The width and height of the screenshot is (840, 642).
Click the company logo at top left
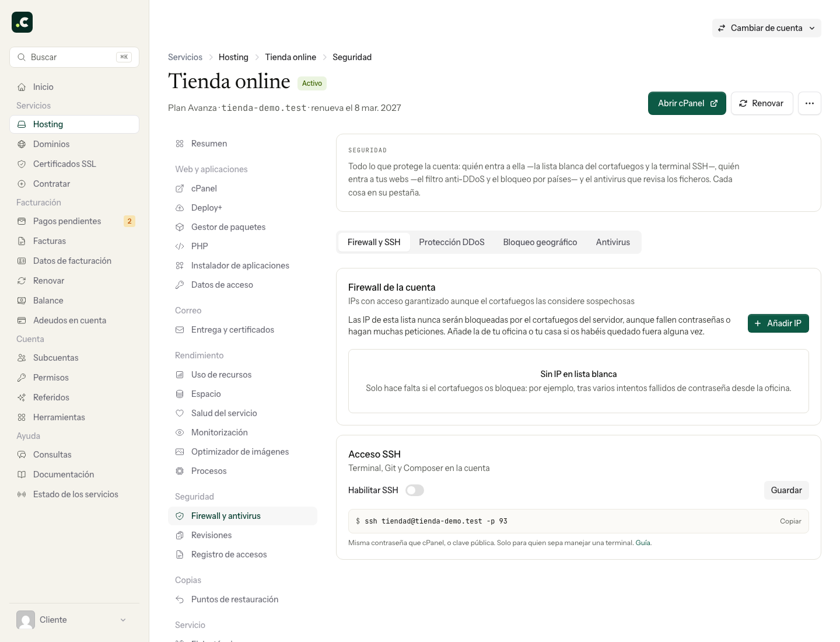22,22
